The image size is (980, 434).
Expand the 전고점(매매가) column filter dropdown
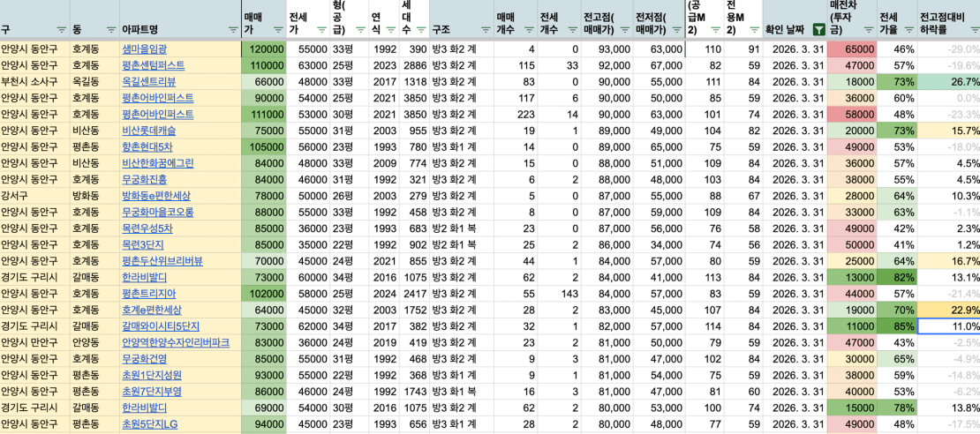[x=622, y=29]
